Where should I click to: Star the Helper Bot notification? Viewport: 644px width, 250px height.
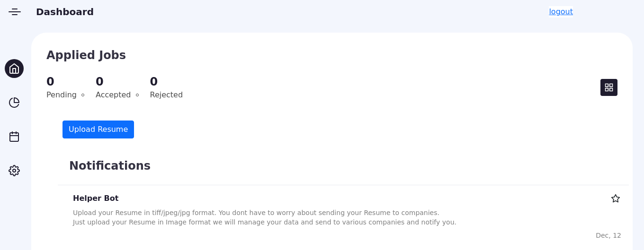coord(615,198)
